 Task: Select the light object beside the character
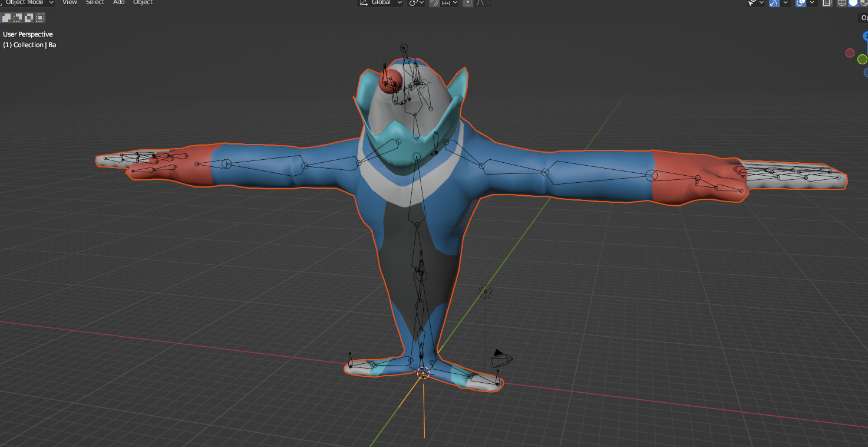(x=485, y=290)
